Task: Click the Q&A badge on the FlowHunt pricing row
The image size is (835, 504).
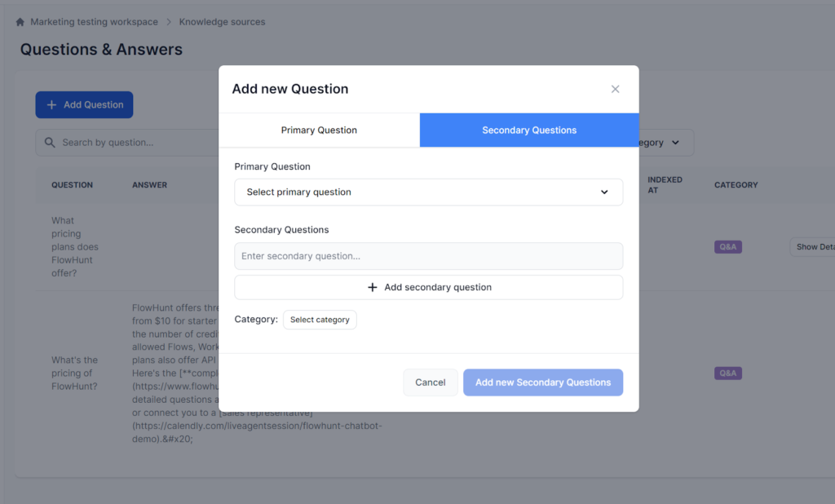Action: pos(727,373)
